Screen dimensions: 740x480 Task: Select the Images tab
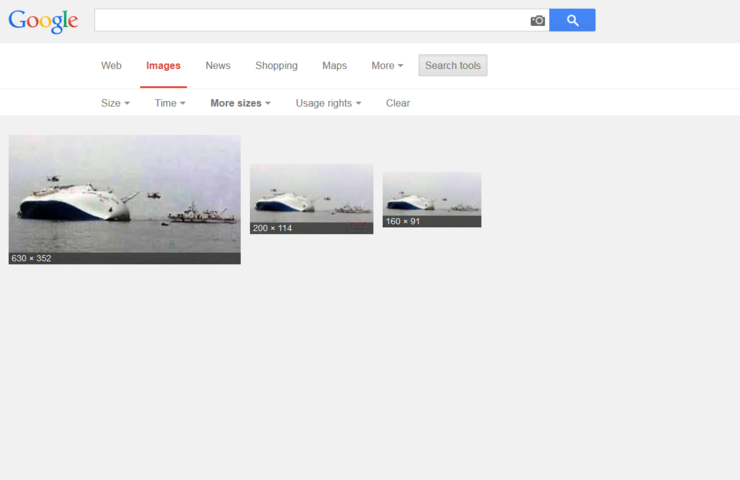(163, 66)
